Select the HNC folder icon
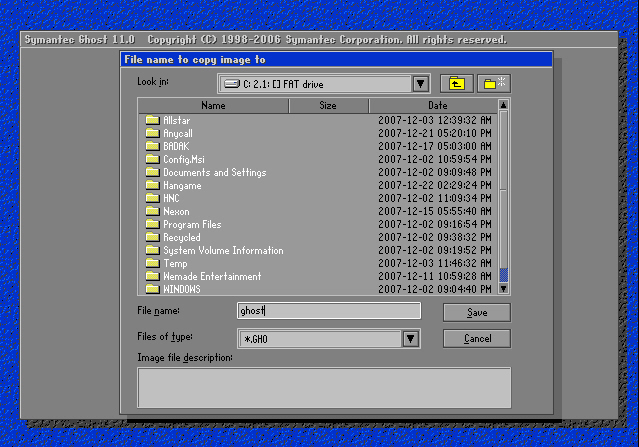639x447 pixels. (x=152, y=198)
